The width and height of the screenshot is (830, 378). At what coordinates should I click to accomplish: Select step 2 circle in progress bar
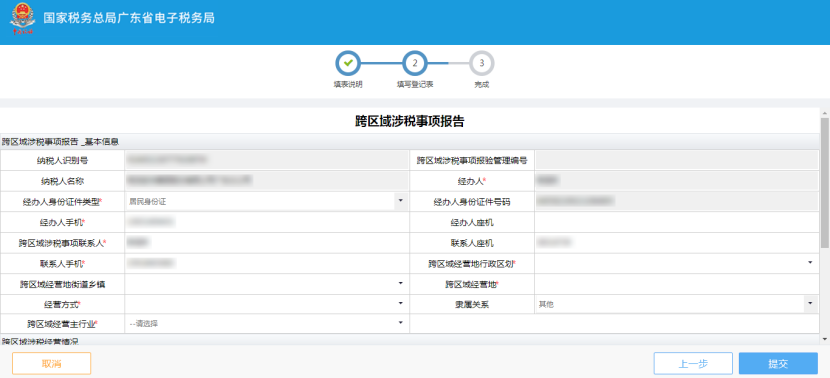[x=415, y=64]
